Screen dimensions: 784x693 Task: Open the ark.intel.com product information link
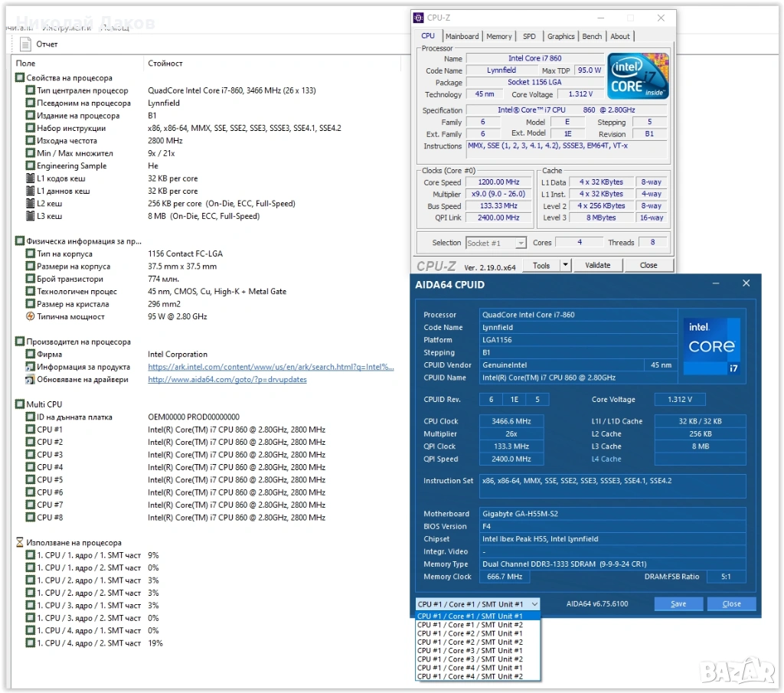pyautogui.click(x=270, y=367)
